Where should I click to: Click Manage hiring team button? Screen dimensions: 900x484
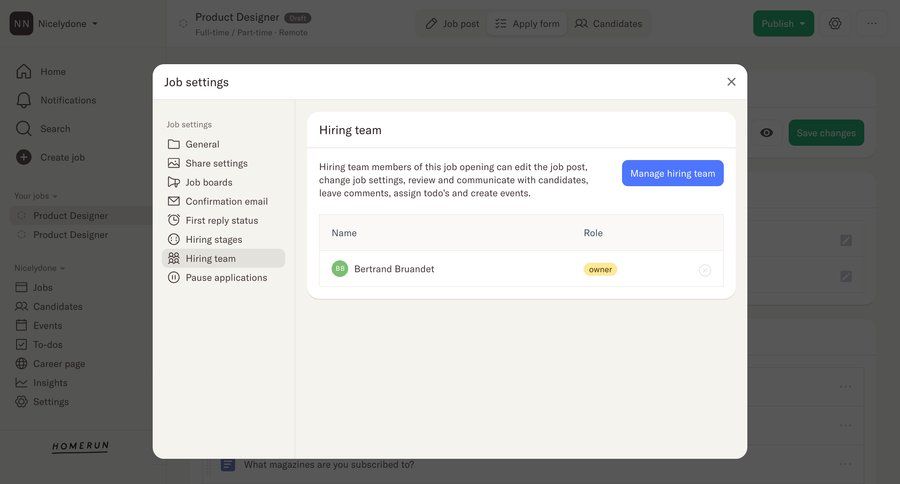[x=673, y=173]
